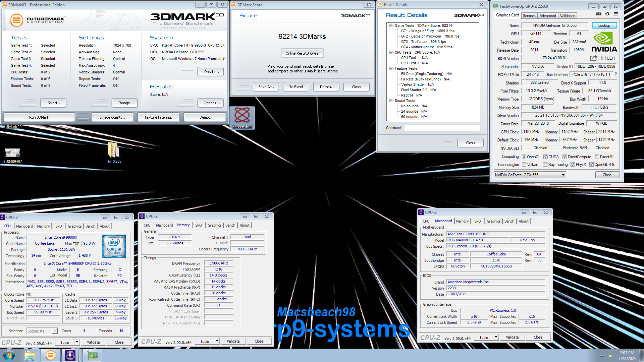The width and height of the screenshot is (644, 362).
Task: Switch to the Advanced tab in GPU-Z
Action: [548, 16]
